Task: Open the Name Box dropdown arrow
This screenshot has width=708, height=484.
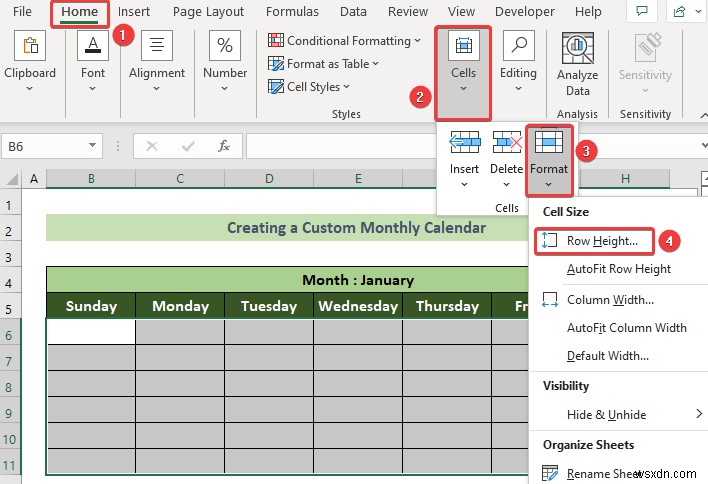Action: point(93,145)
